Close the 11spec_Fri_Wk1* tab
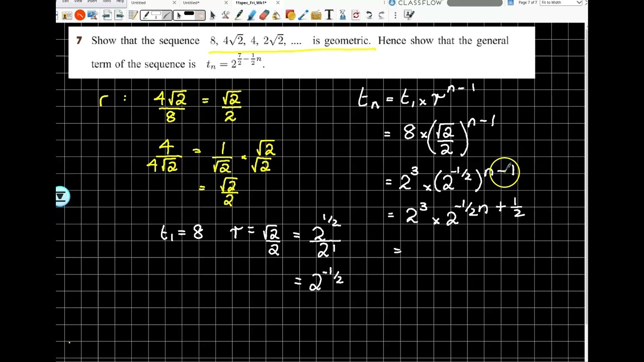The width and height of the screenshot is (644, 362). coord(278,3)
